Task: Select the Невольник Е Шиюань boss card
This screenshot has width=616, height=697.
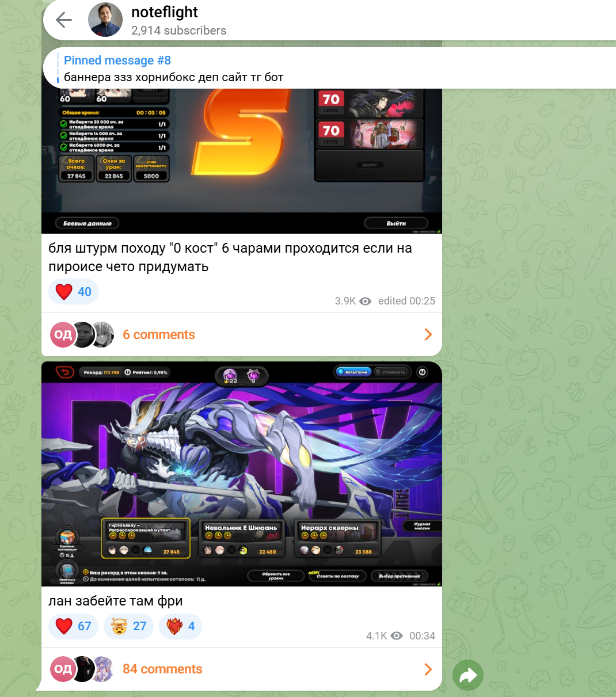Action: (241, 539)
